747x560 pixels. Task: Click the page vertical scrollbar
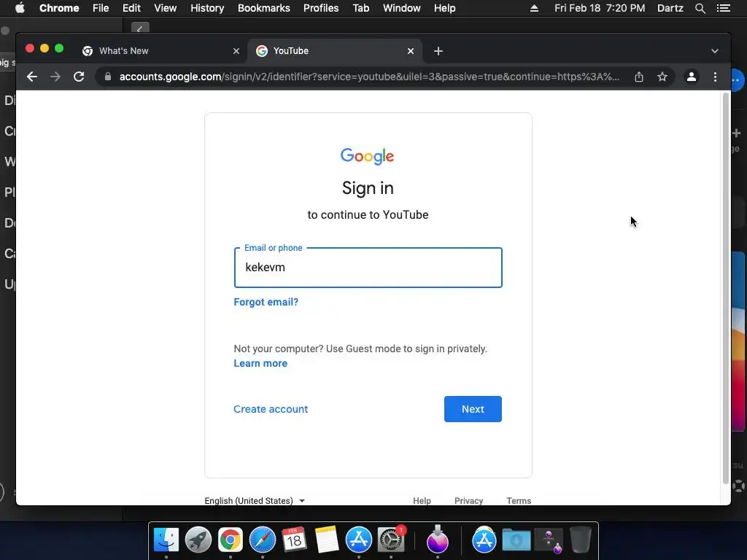pyautogui.click(x=726, y=288)
